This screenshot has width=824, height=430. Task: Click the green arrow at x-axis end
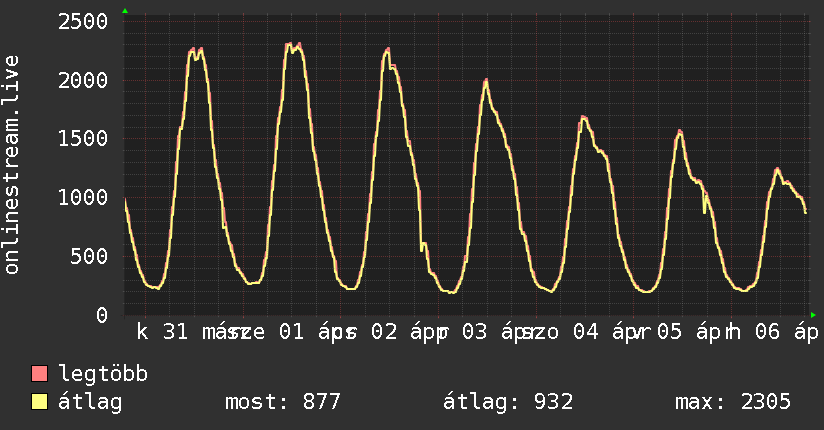[812, 314]
